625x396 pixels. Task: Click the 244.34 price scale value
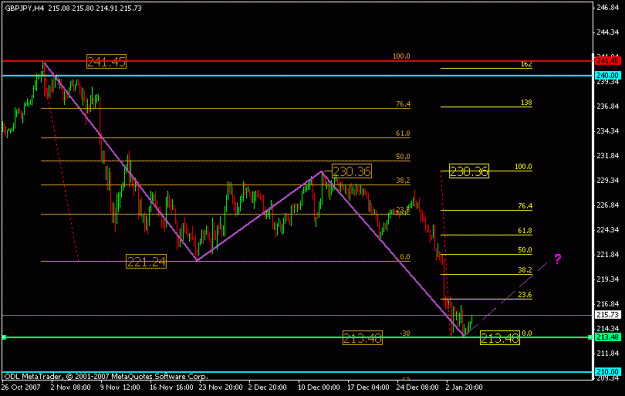coord(607,32)
